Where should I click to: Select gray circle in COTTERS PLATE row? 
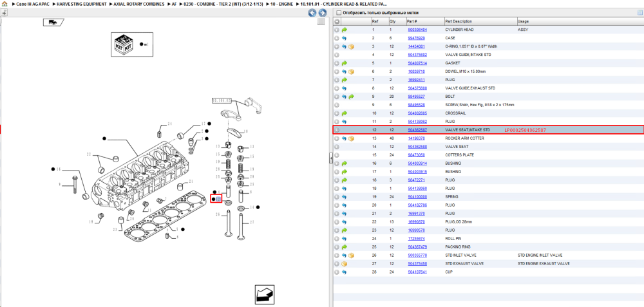[337, 155]
